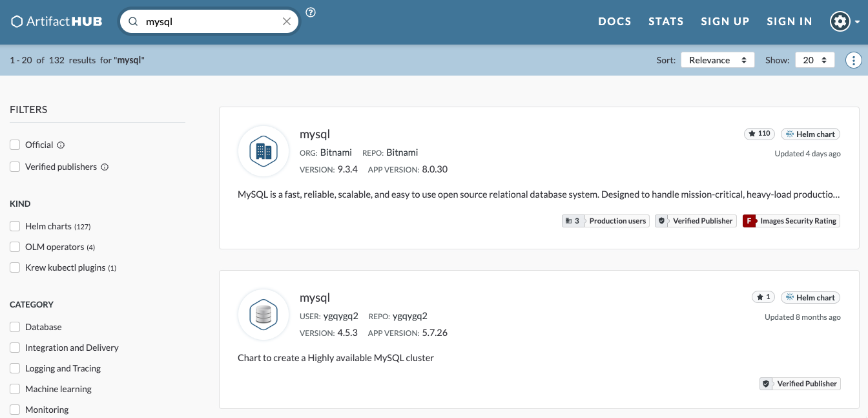Check the Krew kubectl plugins filter
This screenshot has height=418, width=868.
point(15,267)
